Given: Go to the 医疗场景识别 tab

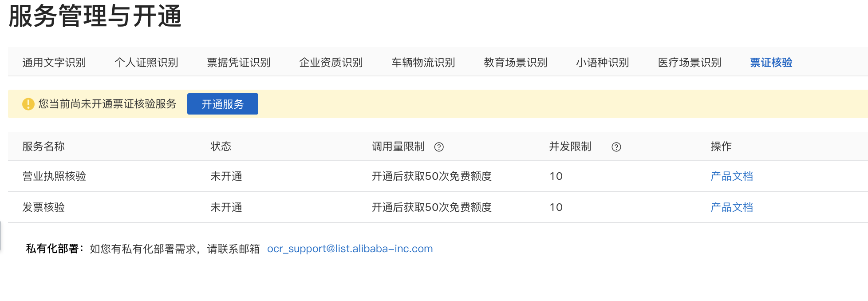Looking at the screenshot, I should pos(690,63).
